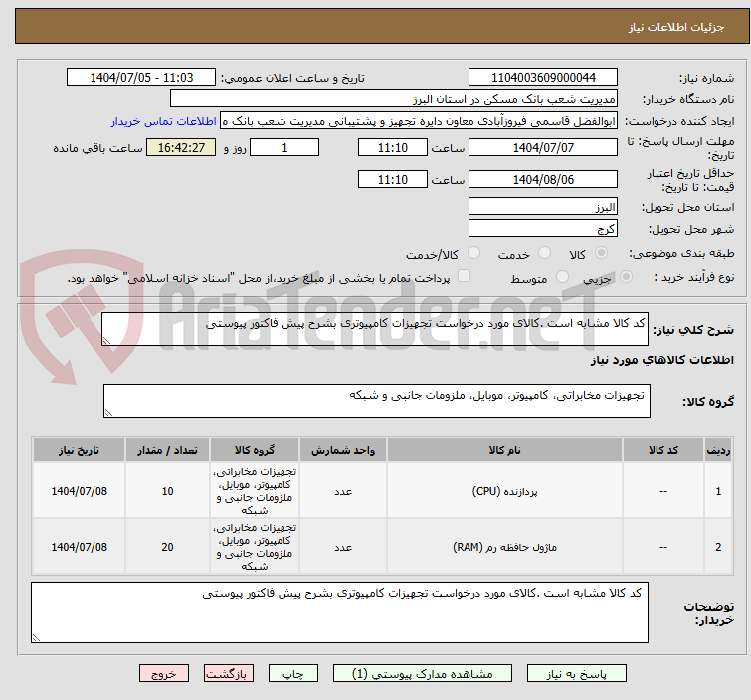Click the اطلاعات کالاهای مورد نیاز heading

pyautogui.click(x=661, y=360)
